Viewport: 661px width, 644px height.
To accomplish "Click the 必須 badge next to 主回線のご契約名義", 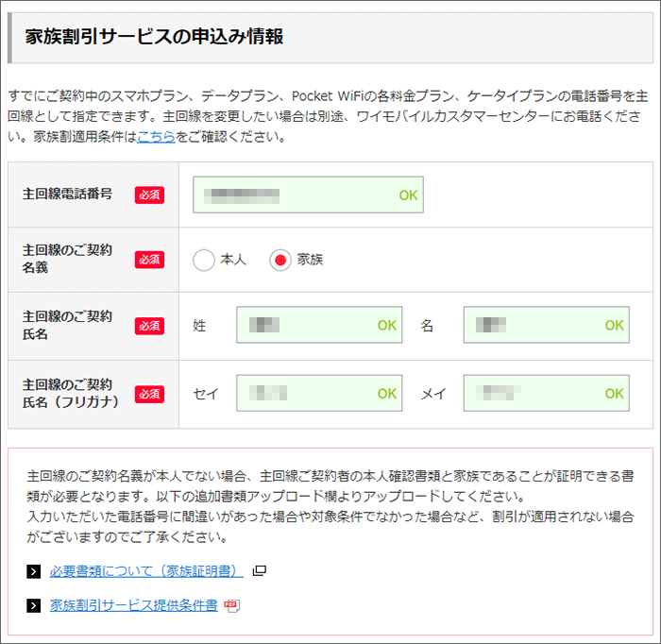I will [149, 260].
